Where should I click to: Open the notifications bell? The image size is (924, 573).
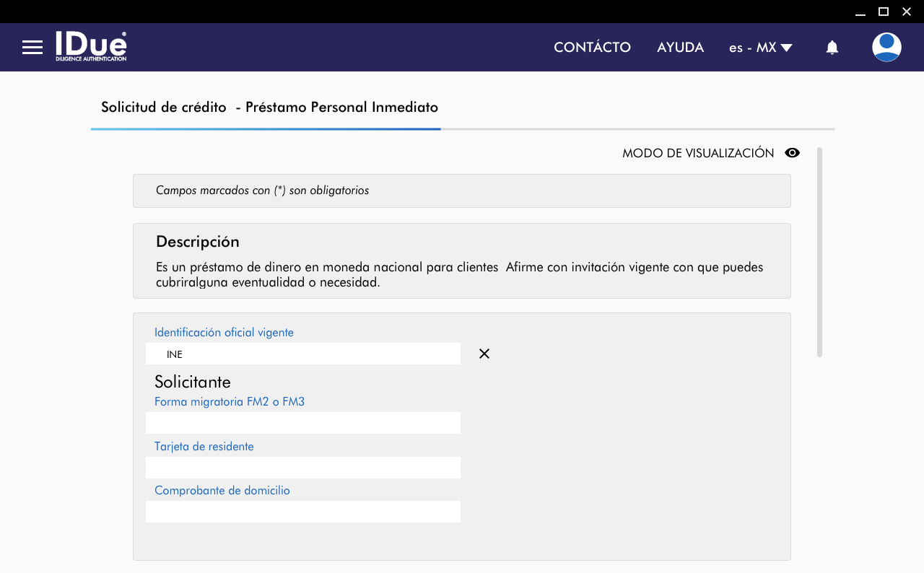tap(832, 48)
